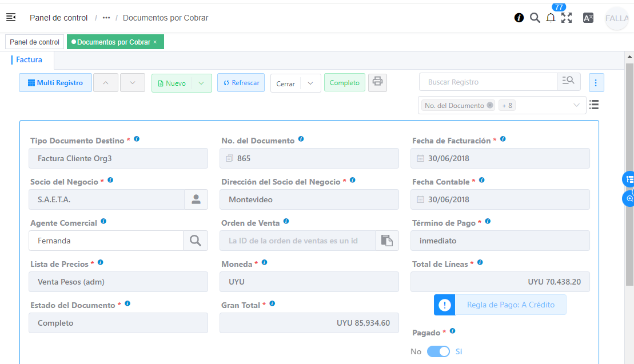Image resolution: width=634 pixels, height=364 pixels.
Task: Click info icon next to Tipo Documento Destino
Action: click(137, 139)
